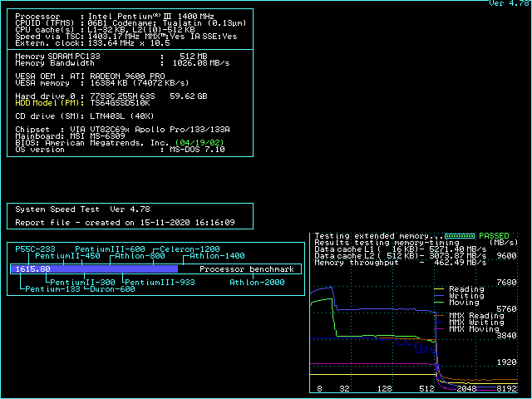The height and width of the screenshot is (399, 532).
Task: Select the Athlon-2000 reference label
Action: (x=256, y=283)
